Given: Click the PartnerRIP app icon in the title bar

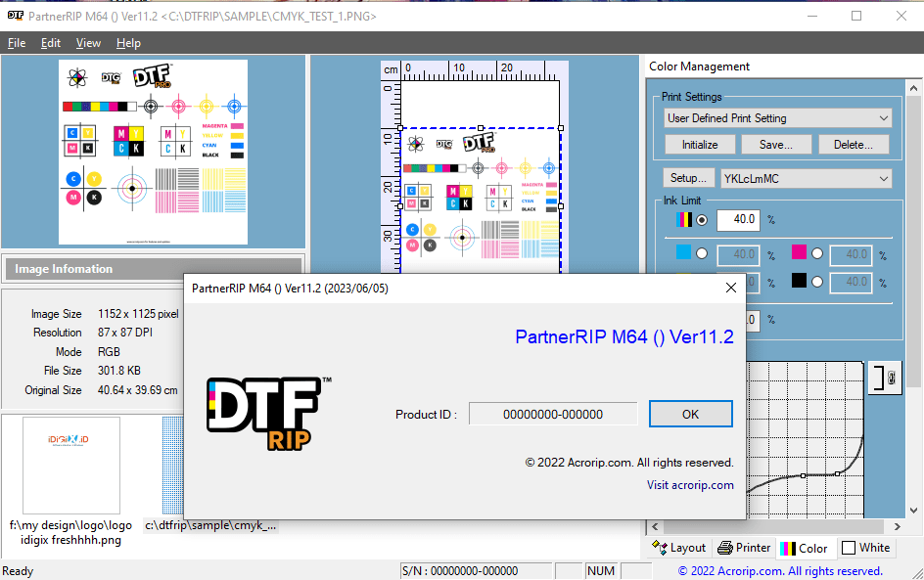Looking at the screenshot, I should point(16,16).
